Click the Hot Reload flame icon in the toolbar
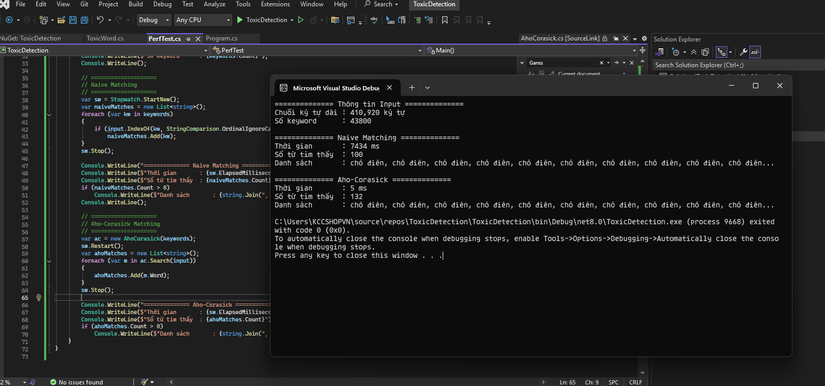825x386 pixels. 314,20
